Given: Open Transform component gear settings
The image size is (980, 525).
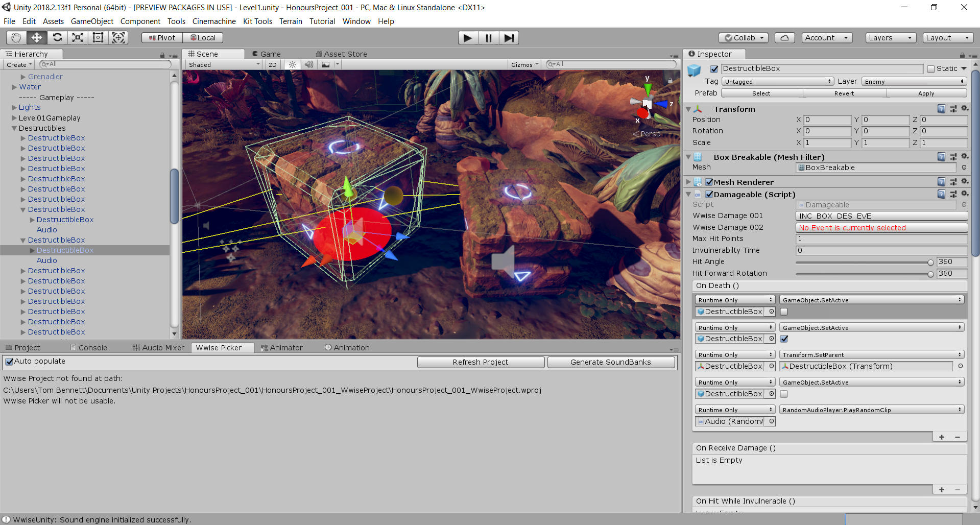Looking at the screenshot, I should tap(965, 109).
